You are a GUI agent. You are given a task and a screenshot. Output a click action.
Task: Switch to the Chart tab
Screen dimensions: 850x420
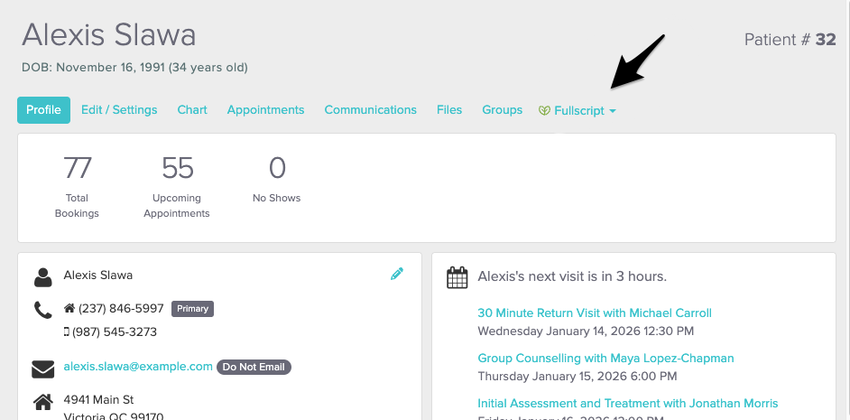192,110
